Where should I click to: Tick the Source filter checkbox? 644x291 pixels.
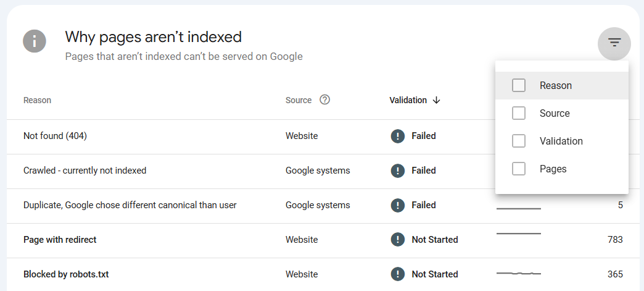[519, 113]
